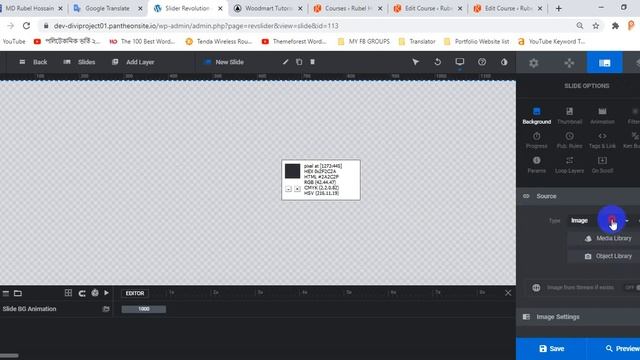Open the Params slide option

[537, 164]
